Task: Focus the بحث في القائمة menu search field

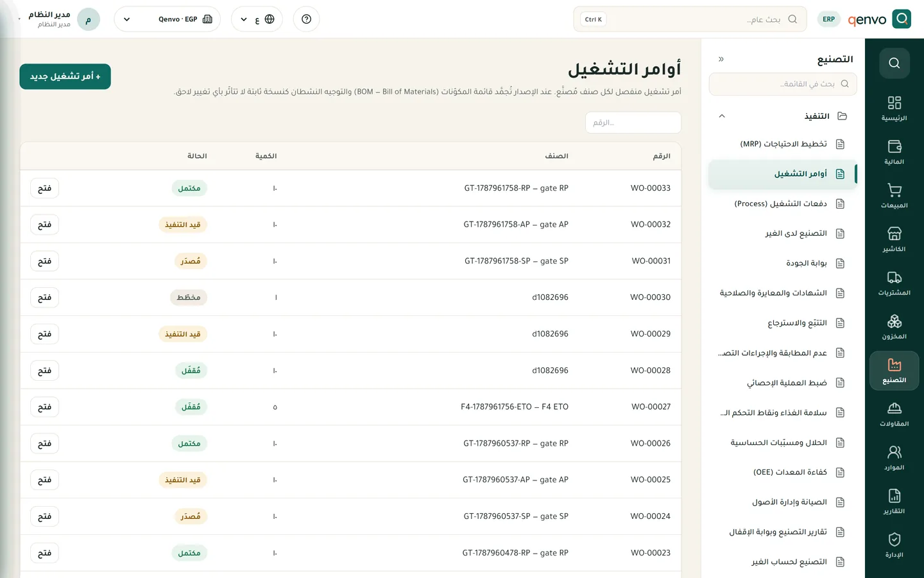Action: pyautogui.click(x=783, y=84)
